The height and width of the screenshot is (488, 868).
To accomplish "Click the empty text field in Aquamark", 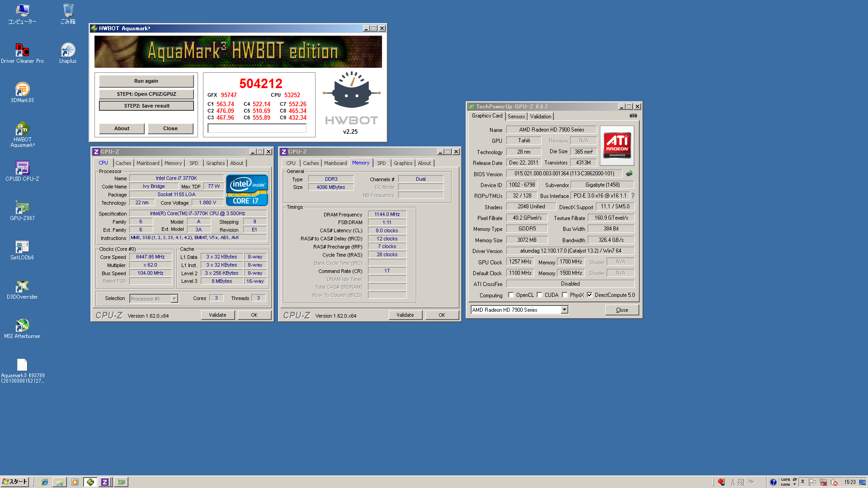I will coord(257,128).
